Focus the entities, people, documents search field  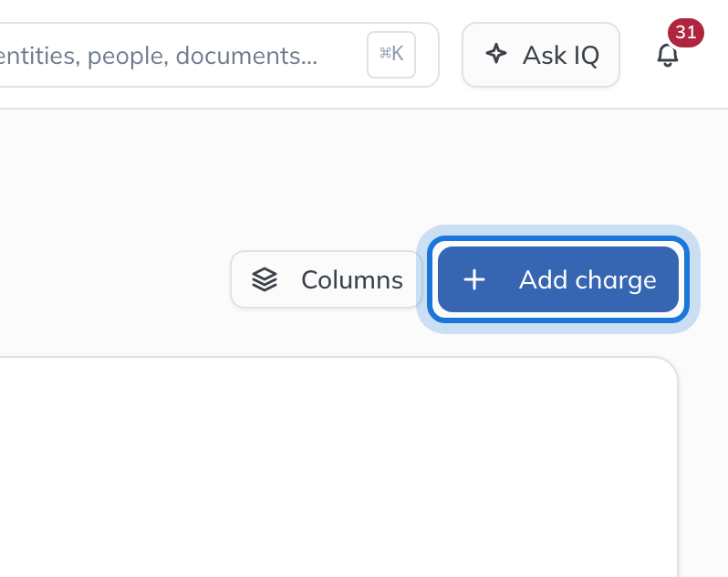[x=218, y=55]
